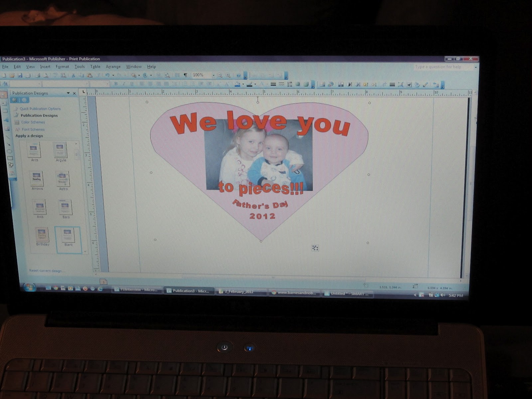Click the Arrow Style icon

(x=289, y=84)
